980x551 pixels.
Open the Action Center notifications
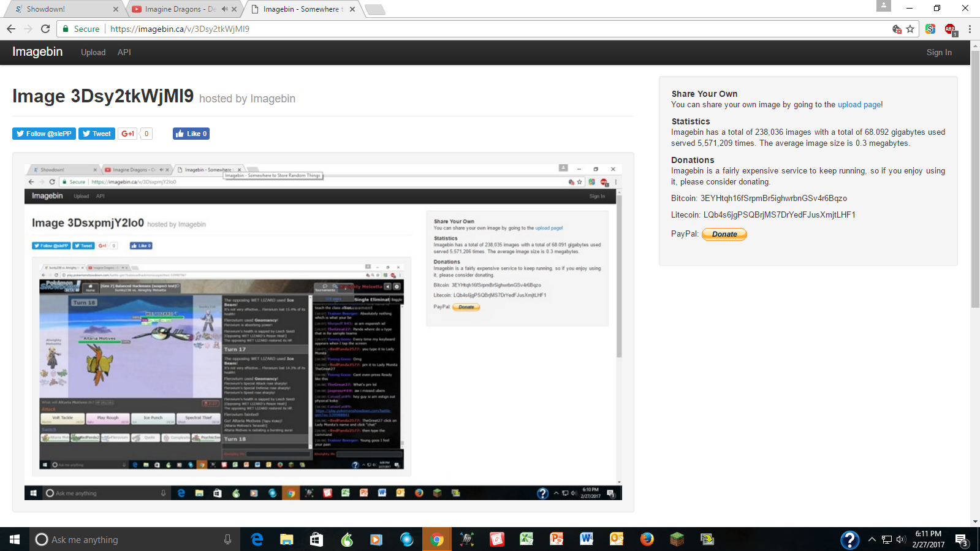point(962,539)
